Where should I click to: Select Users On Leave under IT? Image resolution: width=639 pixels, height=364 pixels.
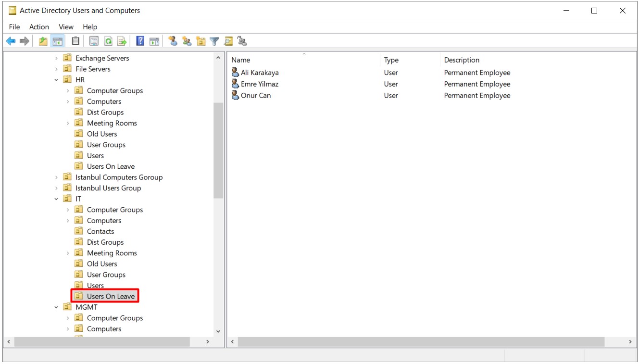click(111, 296)
